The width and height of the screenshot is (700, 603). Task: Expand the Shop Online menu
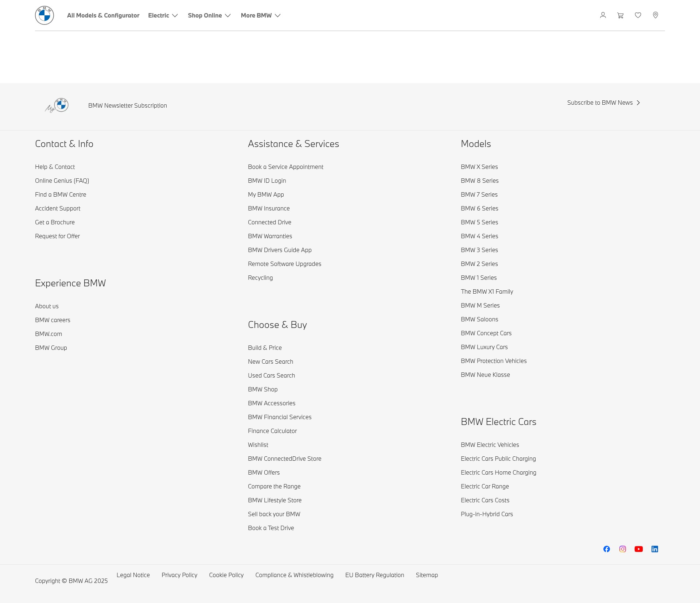[x=209, y=15]
